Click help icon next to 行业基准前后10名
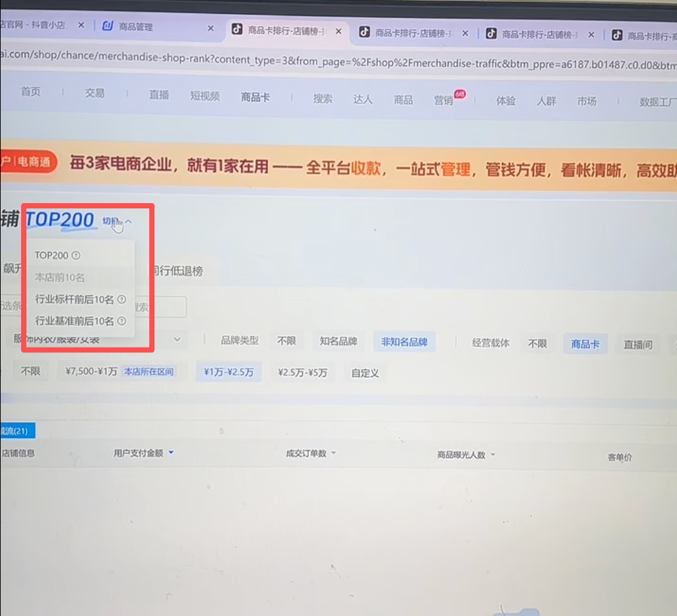The image size is (677, 616). pos(122,321)
